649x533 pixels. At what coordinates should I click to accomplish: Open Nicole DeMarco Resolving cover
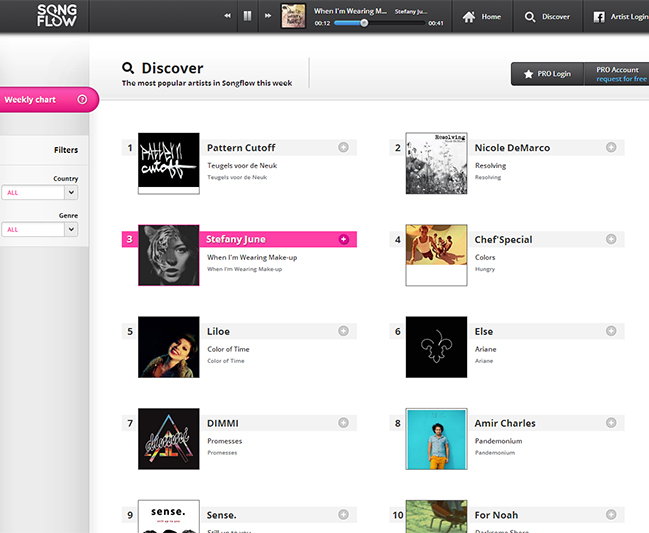(437, 163)
